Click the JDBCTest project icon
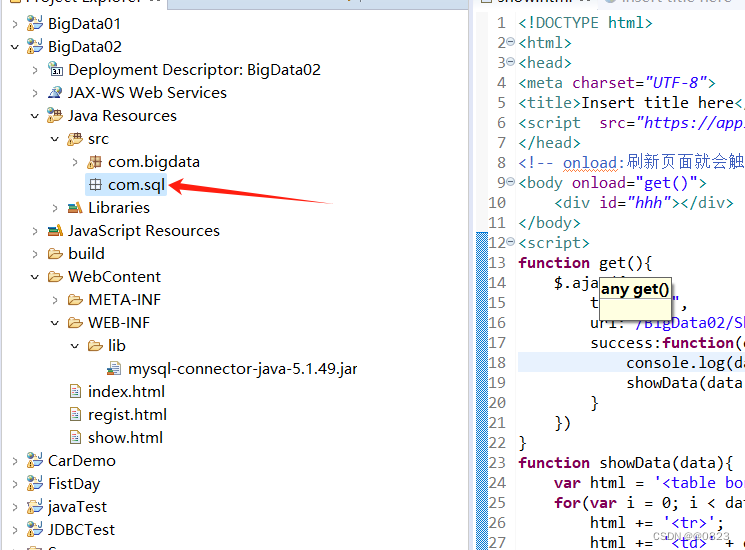 [35, 529]
